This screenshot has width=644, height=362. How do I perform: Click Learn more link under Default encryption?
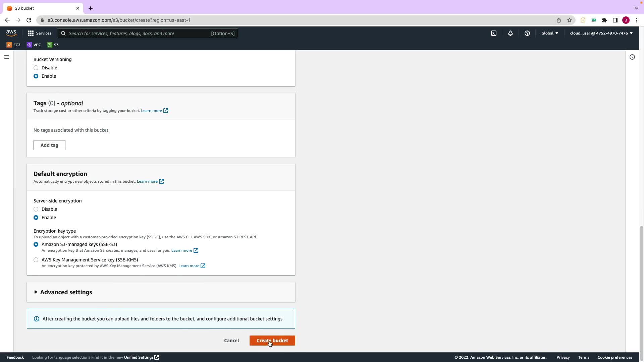147,181
